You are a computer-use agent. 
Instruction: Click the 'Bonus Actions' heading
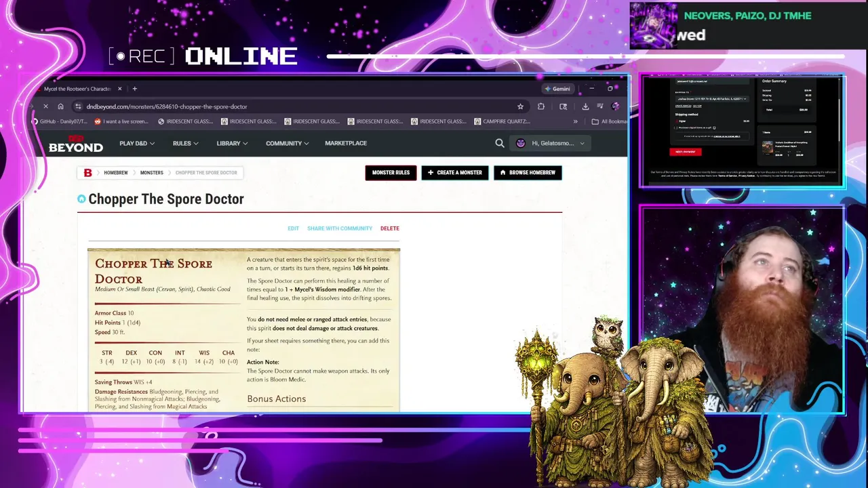pyautogui.click(x=276, y=399)
